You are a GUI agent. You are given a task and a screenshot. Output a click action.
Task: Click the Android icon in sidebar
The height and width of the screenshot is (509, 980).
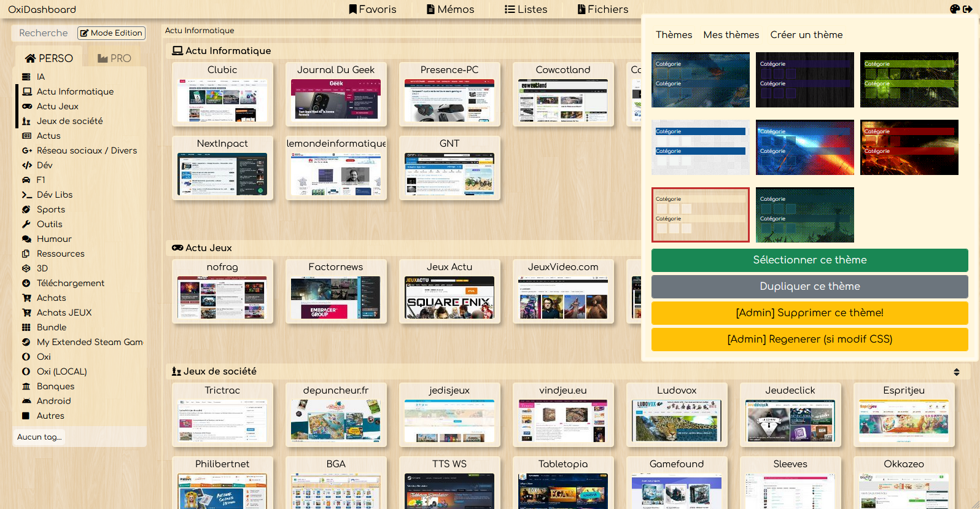click(27, 401)
